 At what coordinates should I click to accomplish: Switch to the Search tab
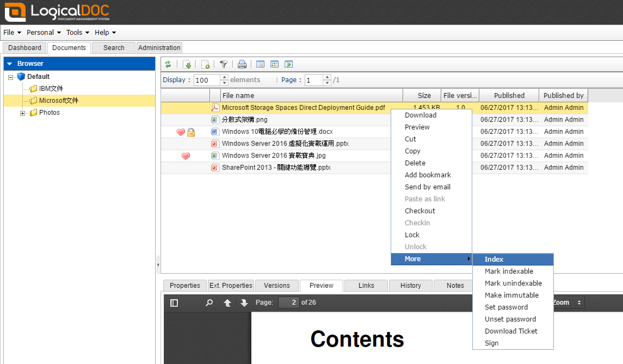coord(114,48)
